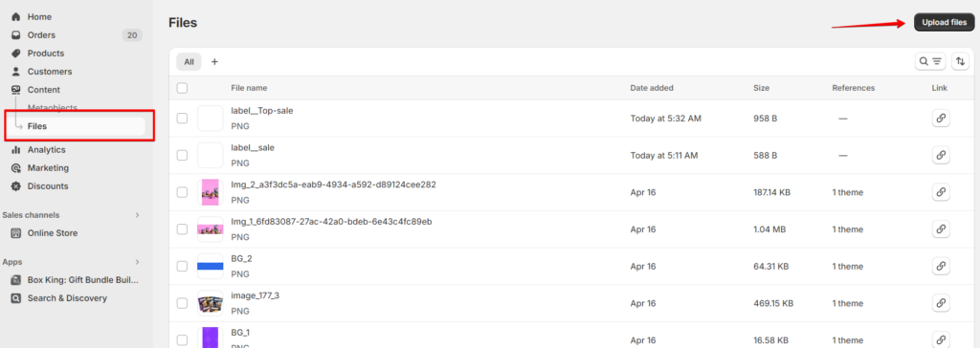Click file name label__Top-sale
The width and height of the screenshot is (980, 348).
(262, 111)
